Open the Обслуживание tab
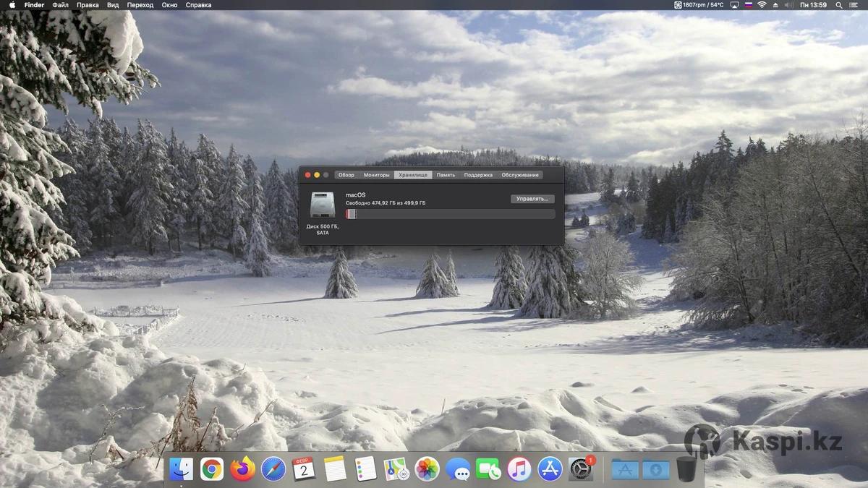This screenshot has height=488, width=868. [x=520, y=175]
